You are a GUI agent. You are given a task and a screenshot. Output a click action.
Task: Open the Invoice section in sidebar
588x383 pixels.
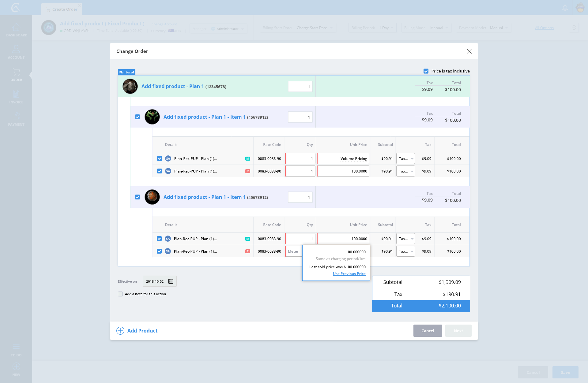click(16, 97)
